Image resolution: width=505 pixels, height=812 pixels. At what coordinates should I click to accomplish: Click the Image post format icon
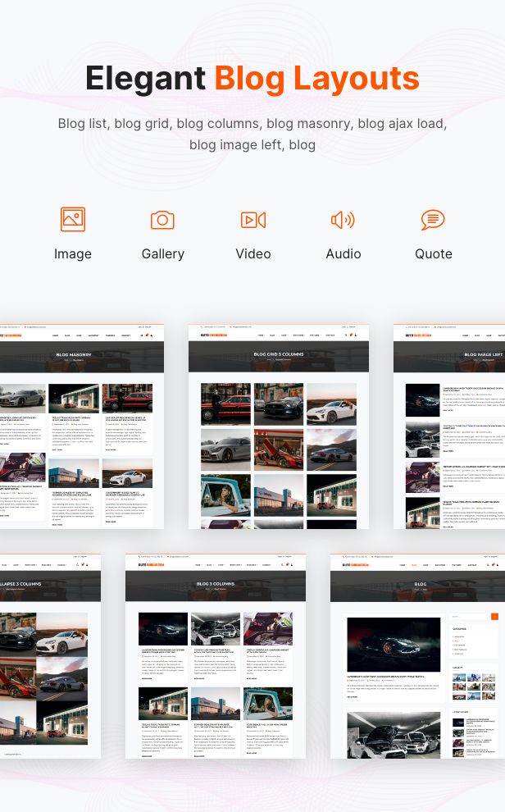[x=73, y=220]
